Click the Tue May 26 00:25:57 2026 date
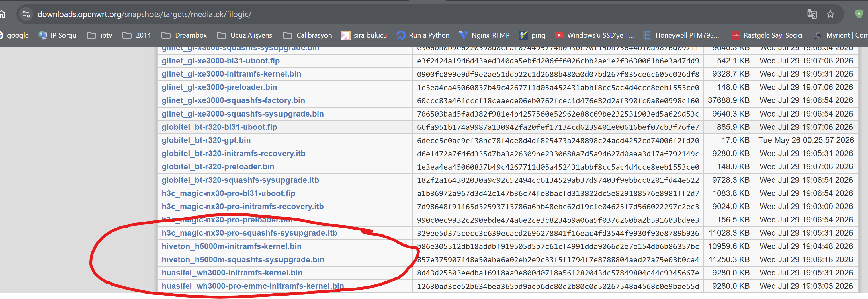The image size is (868, 299). 806,140
